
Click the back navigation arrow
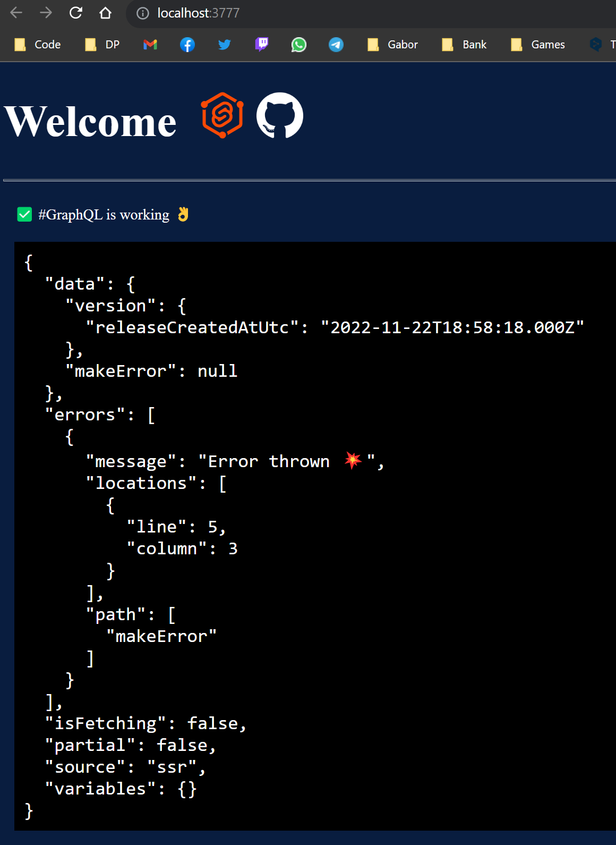[x=16, y=13]
